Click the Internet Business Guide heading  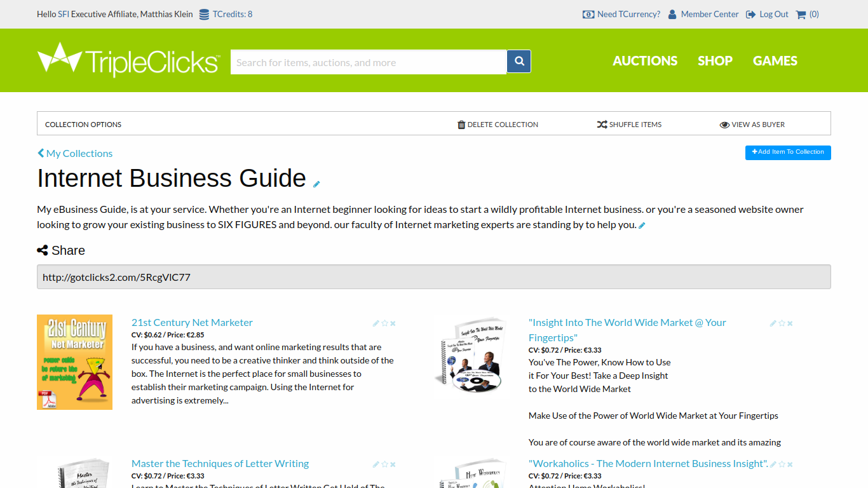click(172, 178)
